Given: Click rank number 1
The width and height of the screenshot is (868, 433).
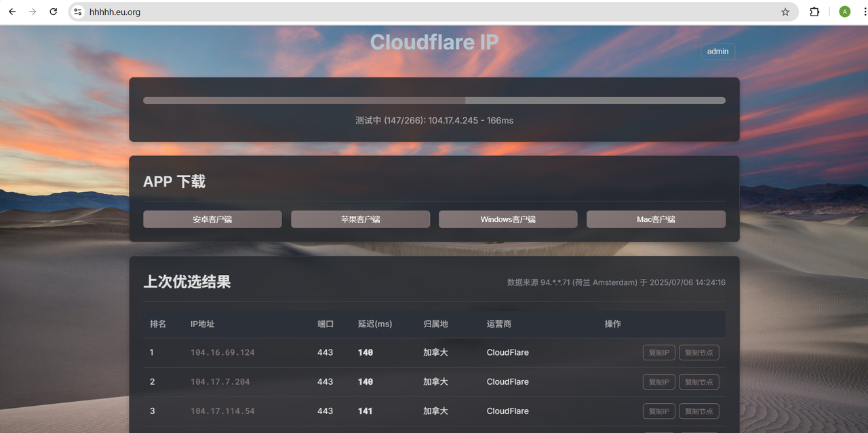Looking at the screenshot, I should click(x=152, y=353).
